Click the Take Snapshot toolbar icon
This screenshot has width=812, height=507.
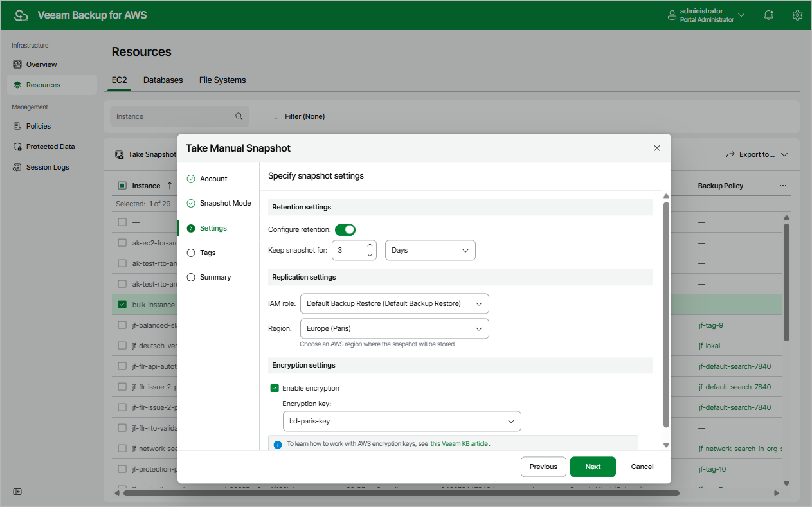119,154
